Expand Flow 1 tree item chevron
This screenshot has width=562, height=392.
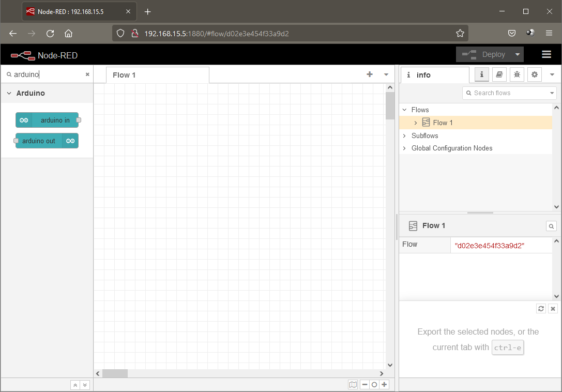point(415,123)
